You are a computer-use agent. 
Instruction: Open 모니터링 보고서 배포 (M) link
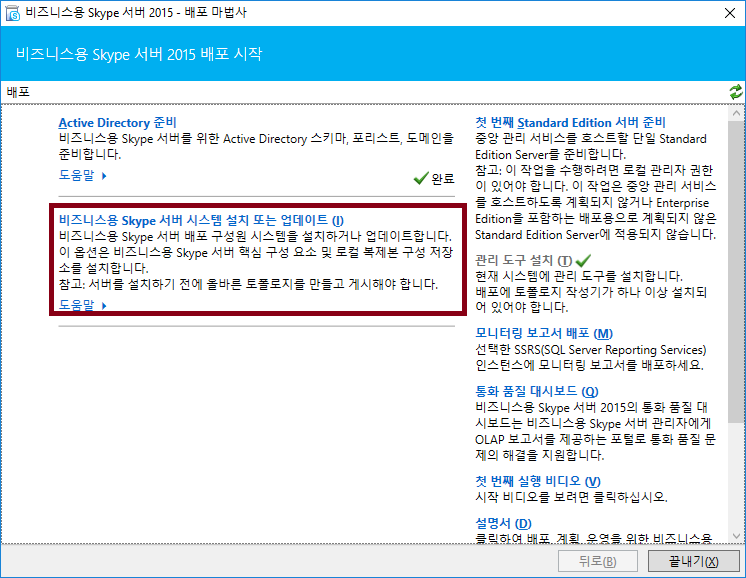click(544, 333)
